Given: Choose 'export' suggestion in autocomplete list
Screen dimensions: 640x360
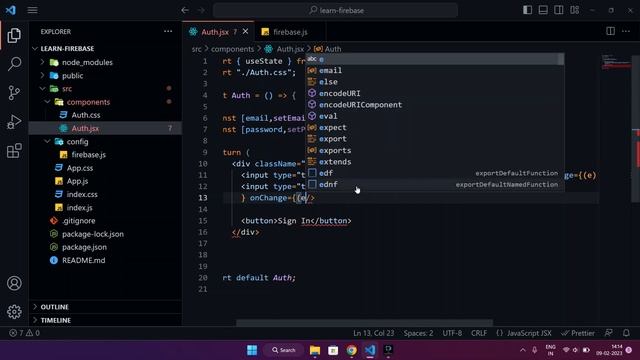Looking at the screenshot, I should (x=435, y=139).
